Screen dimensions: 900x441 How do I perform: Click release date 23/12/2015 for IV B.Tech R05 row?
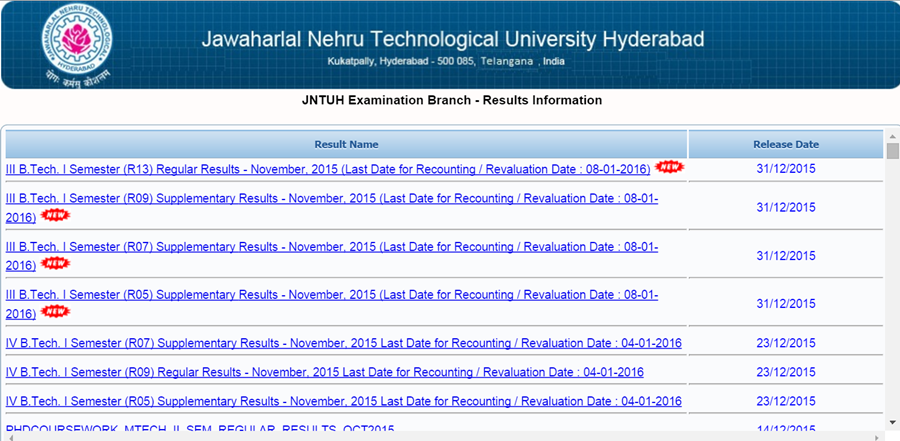click(786, 401)
